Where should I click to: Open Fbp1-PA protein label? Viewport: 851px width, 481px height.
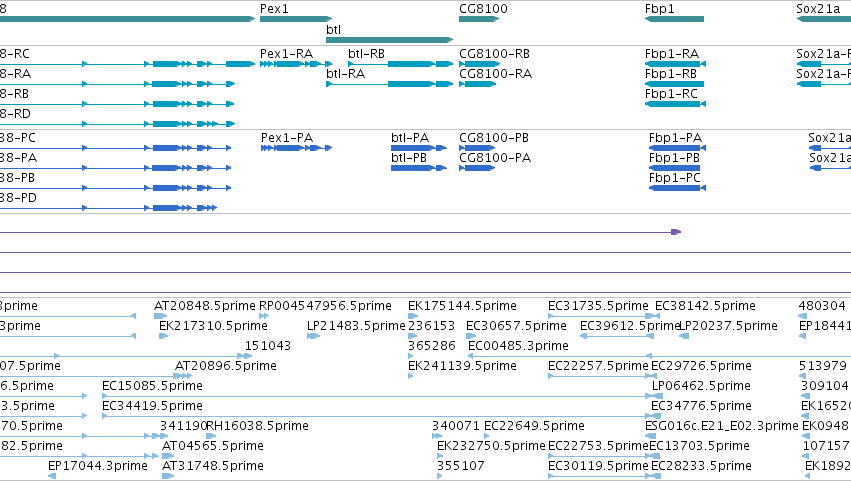click(675, 138)
